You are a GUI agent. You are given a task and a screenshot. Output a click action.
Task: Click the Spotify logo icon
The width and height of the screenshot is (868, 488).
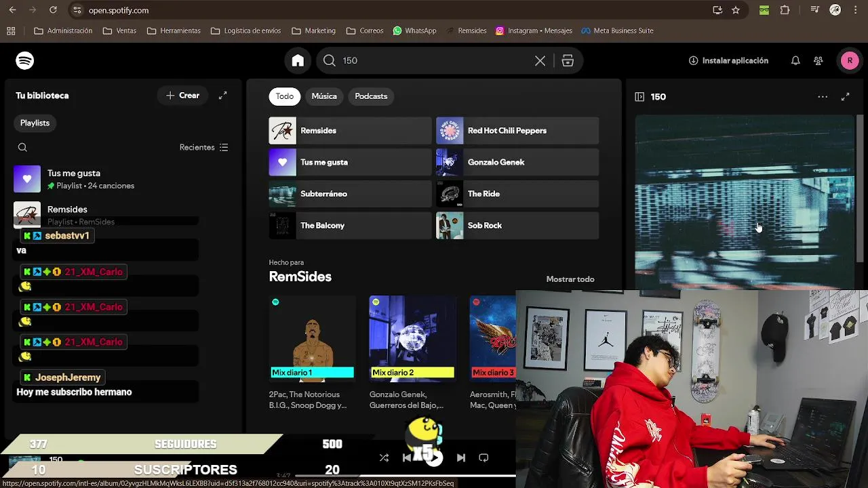(x=25, y=60)
